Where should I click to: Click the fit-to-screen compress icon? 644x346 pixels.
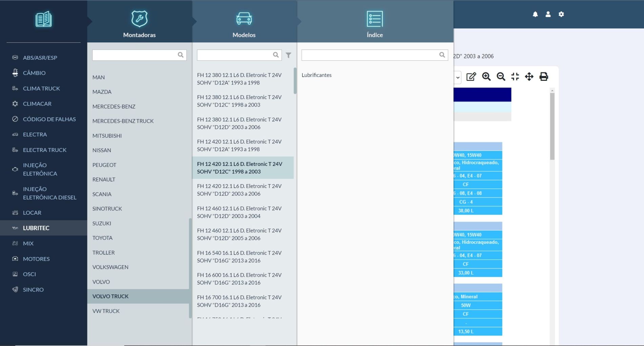coord(515,77)
